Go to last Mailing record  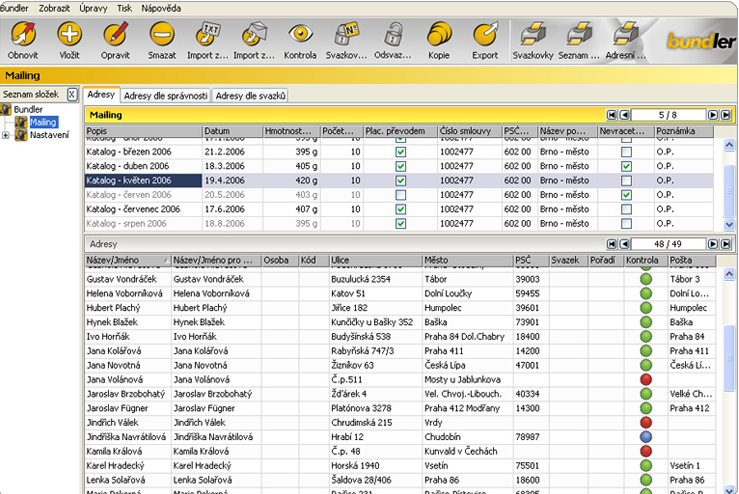725,115
